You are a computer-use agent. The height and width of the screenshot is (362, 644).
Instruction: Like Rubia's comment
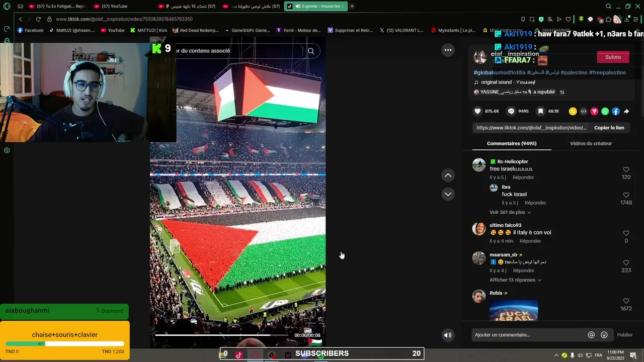626,301
